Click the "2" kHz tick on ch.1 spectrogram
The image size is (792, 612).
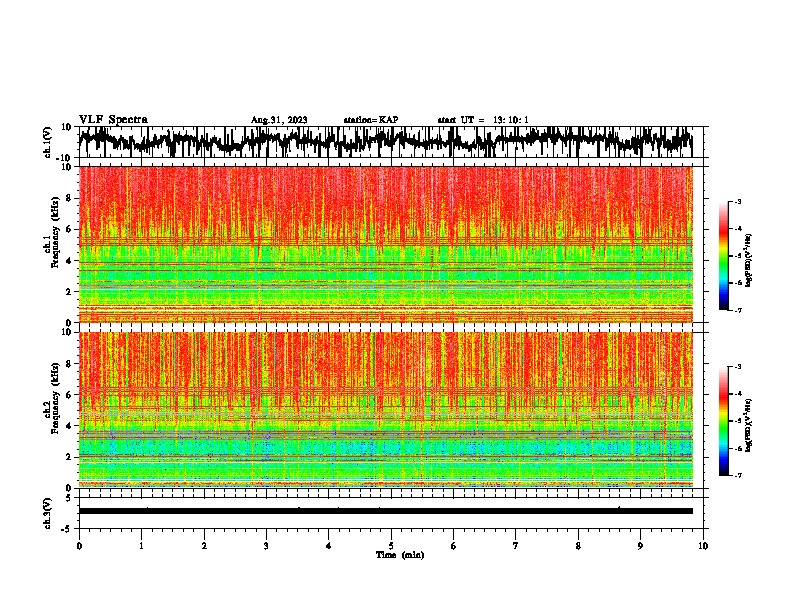pos(70,291)
